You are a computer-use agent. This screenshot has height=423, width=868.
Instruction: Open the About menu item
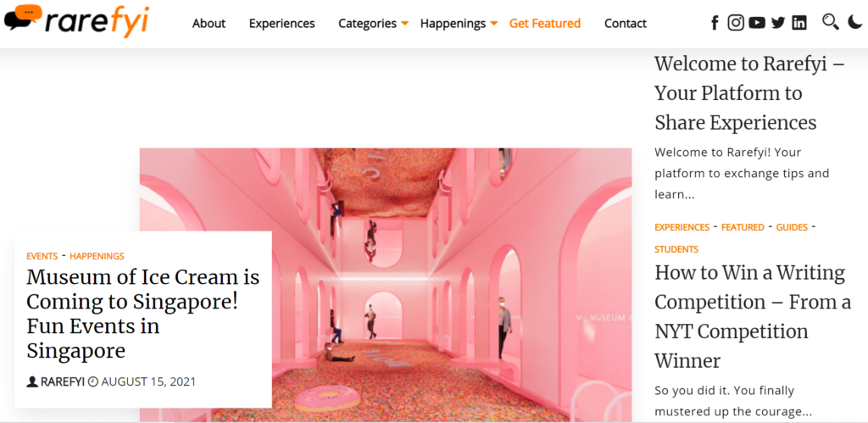(x=209, y=23)
